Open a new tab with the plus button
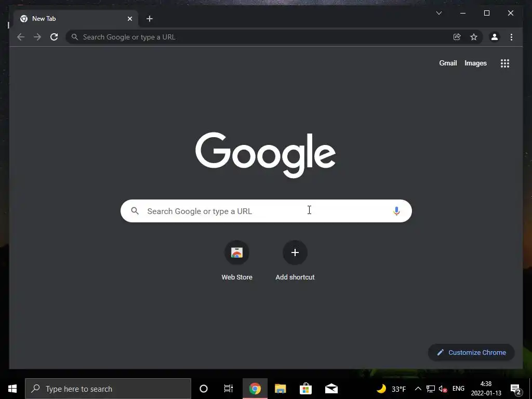 click(150, 19)
